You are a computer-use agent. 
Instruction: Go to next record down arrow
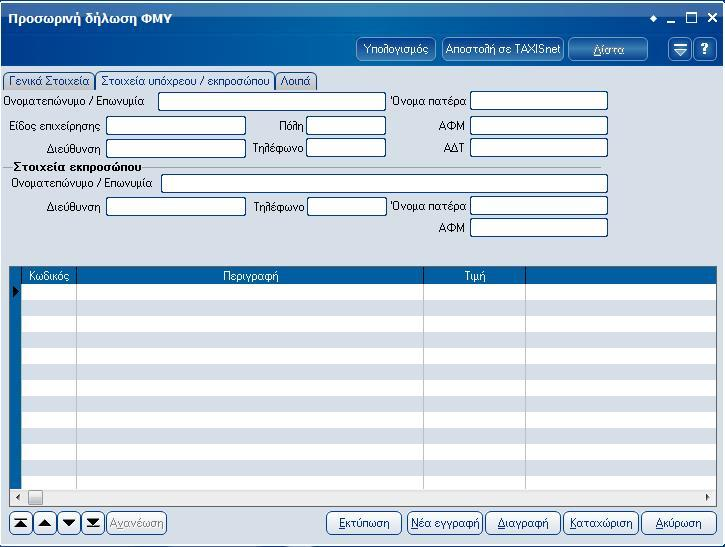pyautogui.click(x=69, y=523)
